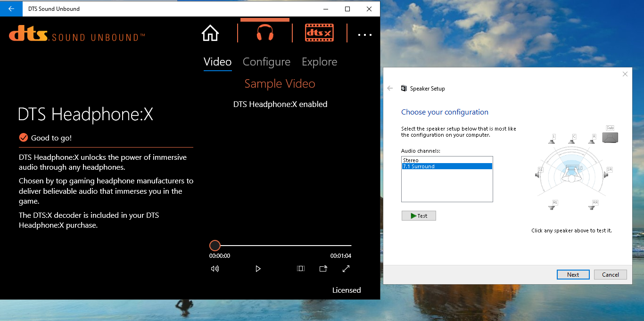Play the sample video

[258, 269]
